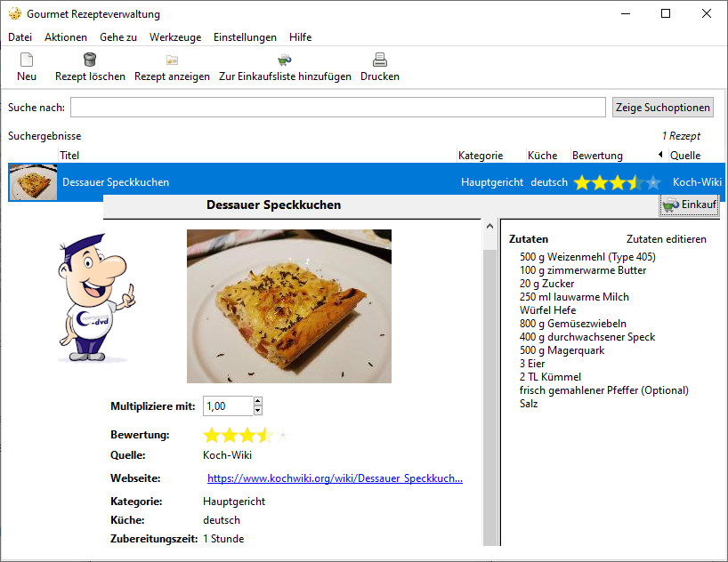
Task: Increase the Multipliziere mit value
Action: (258, 401)
